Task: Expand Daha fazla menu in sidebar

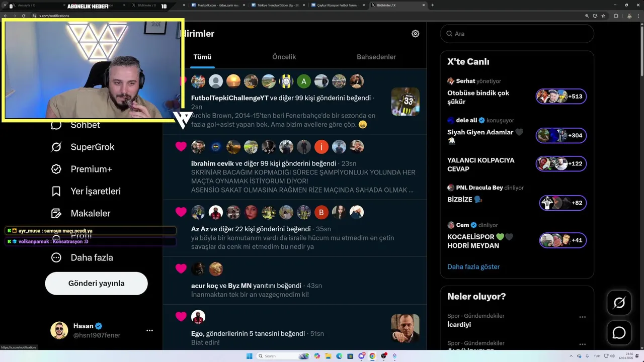Action: pos(82,257)
